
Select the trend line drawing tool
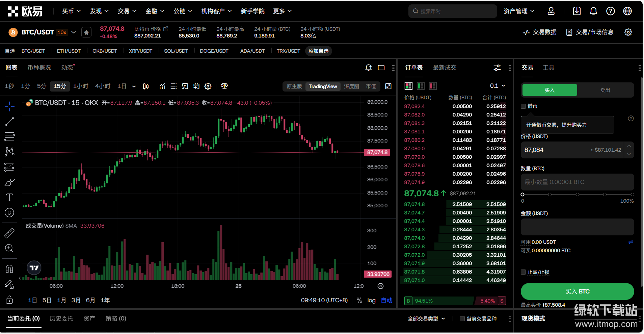click(9, 122)
